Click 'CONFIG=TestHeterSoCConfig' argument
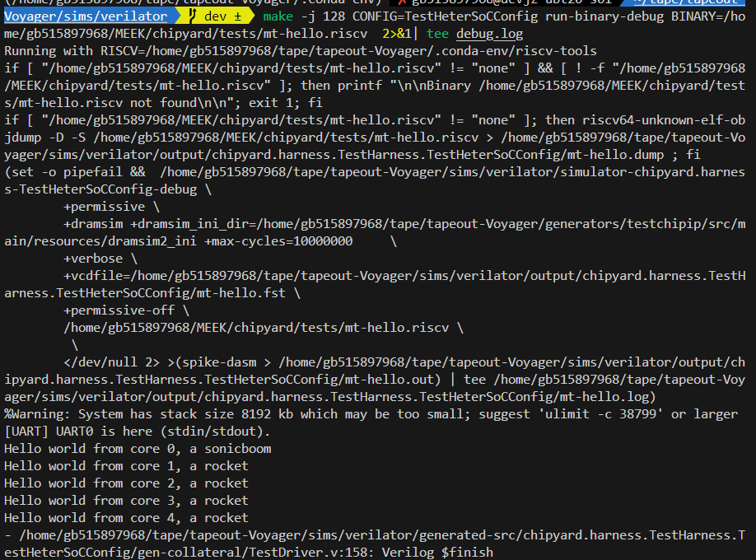This screenshot has width=756, height=560. click(x=445, y=16)
